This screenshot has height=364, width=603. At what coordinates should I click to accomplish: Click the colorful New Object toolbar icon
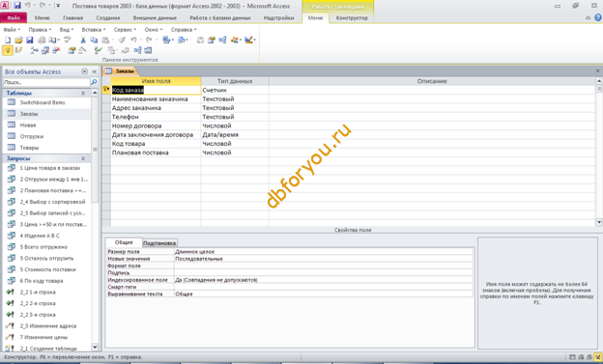235,40
